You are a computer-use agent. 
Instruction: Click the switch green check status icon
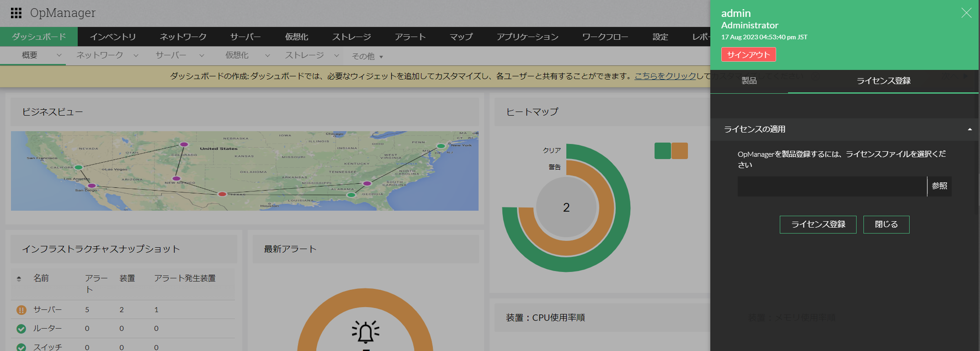tap(21, 347)
